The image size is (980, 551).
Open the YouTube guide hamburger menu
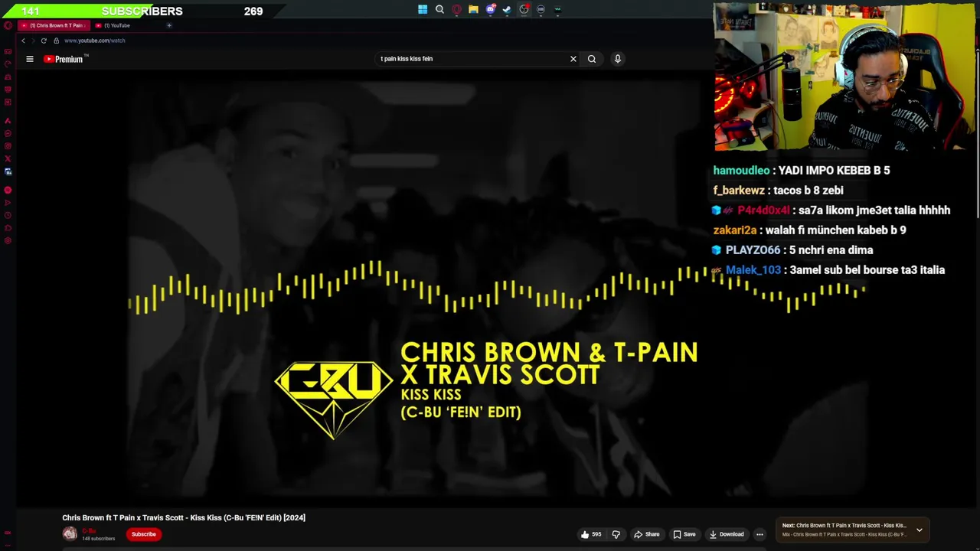(30, 59)
